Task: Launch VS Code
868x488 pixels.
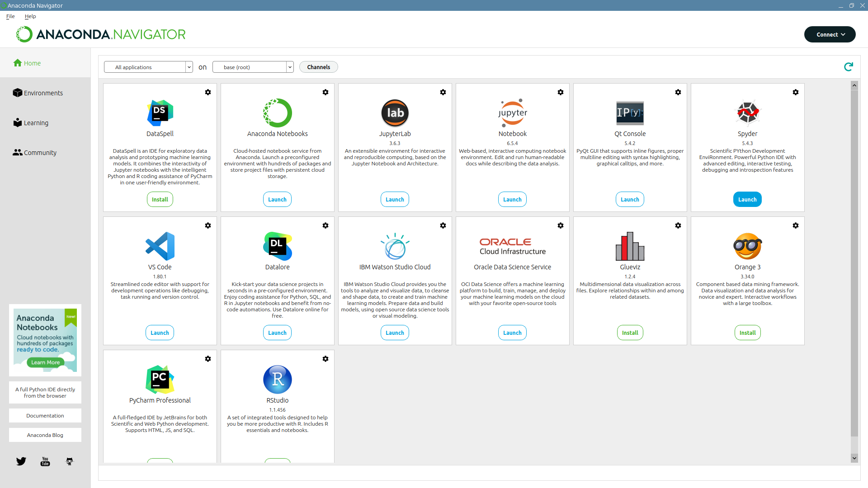Action: (160, 333)
